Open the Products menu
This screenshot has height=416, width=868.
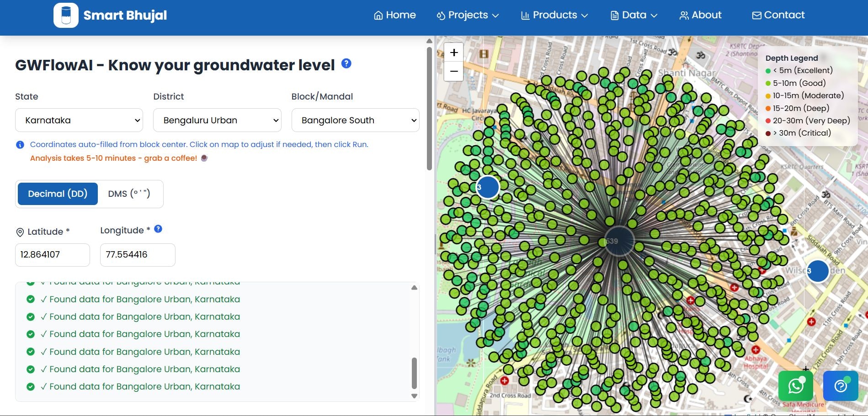pyautogui.click(x=554, y=15)
